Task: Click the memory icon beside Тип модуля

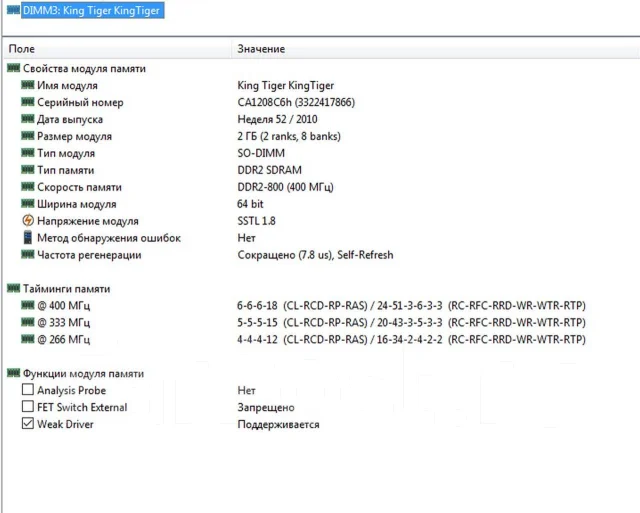Action: click(x=27, y=153)
